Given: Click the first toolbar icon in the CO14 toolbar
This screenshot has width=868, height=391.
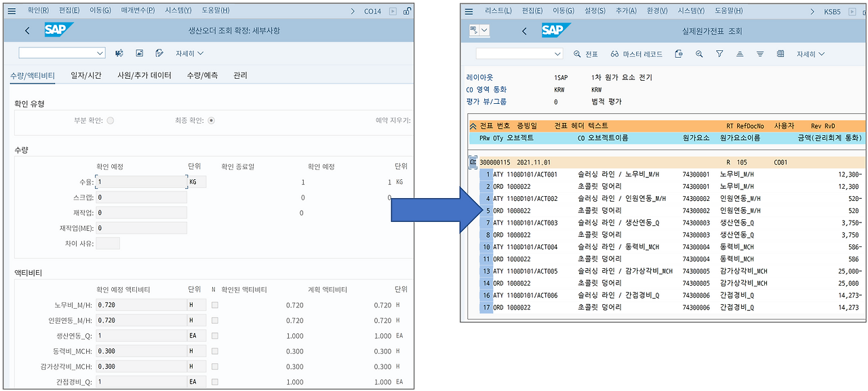Looking at the screenshot, I should [119, 53].
